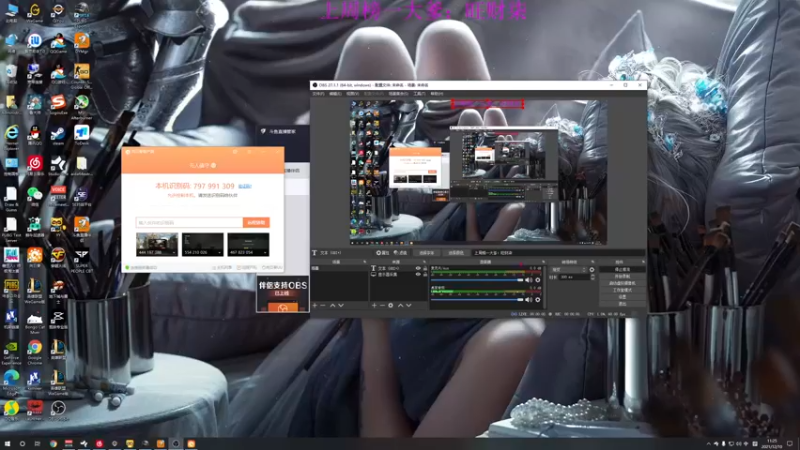Open source properties gear in sources panel
Viewport: 800px width, 450px height.
click(391, 305)
